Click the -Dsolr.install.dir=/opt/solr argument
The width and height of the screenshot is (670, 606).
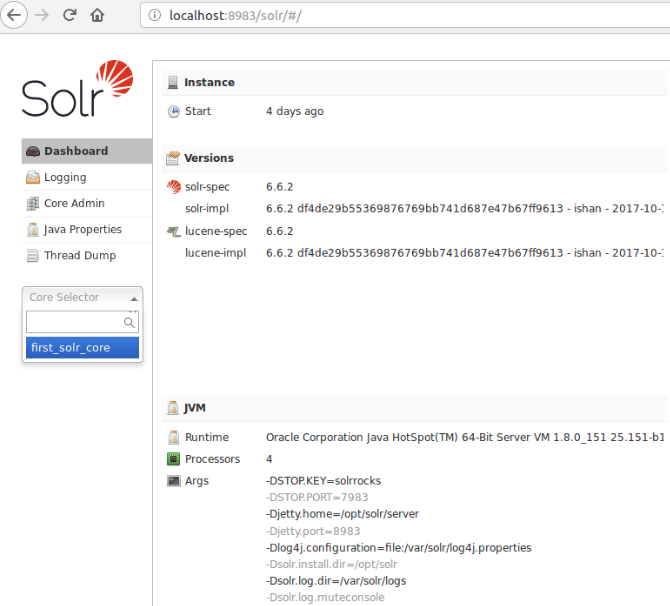click(x=332, y=565)
